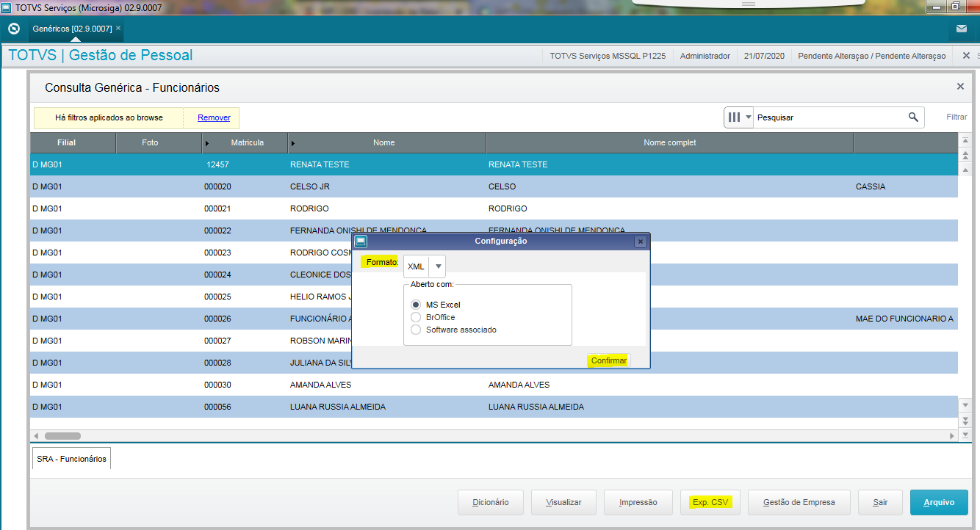Select the CELSO JR row
The image size is (980, 530).
pos(494,186)
